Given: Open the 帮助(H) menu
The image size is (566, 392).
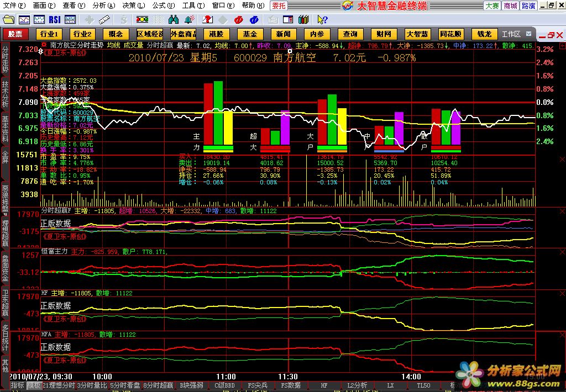Looking at the screenshot, I should [253, 6].
